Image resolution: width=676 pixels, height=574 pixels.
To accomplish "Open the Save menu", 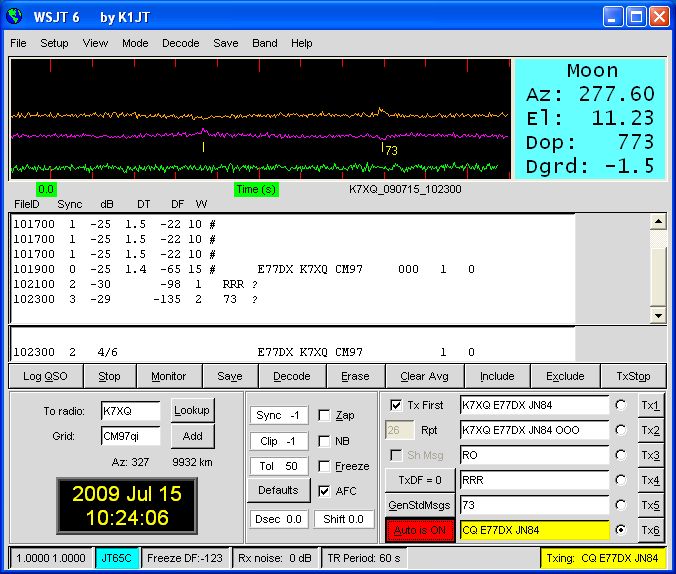I will click(225, 43).
